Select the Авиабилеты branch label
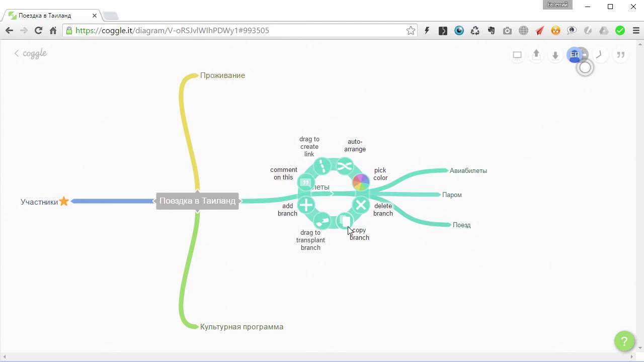The image size is (644, 362). (x=468, y=170)
